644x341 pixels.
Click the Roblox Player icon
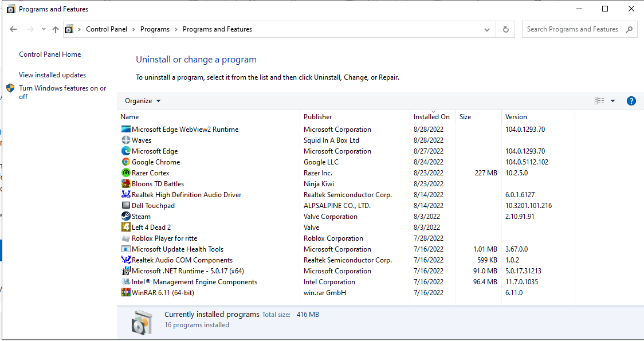point(125,238)
